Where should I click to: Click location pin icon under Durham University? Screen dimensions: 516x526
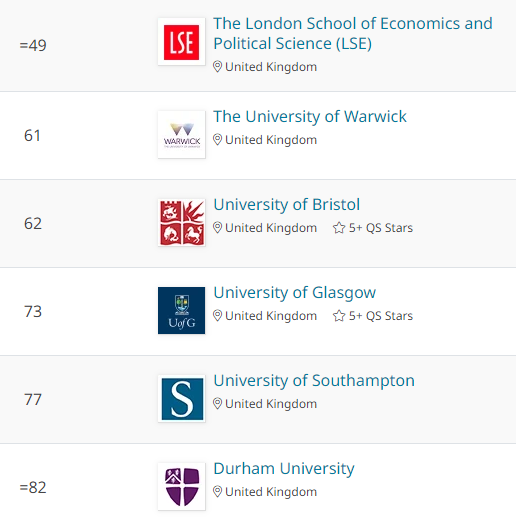217,491
